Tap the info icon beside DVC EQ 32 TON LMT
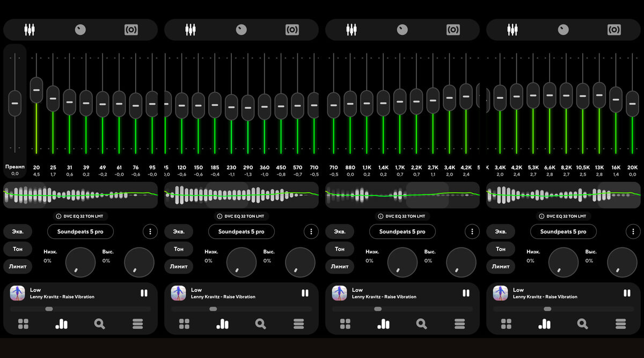The width and height of the screenshot is (644, 358). pos(58,216)
